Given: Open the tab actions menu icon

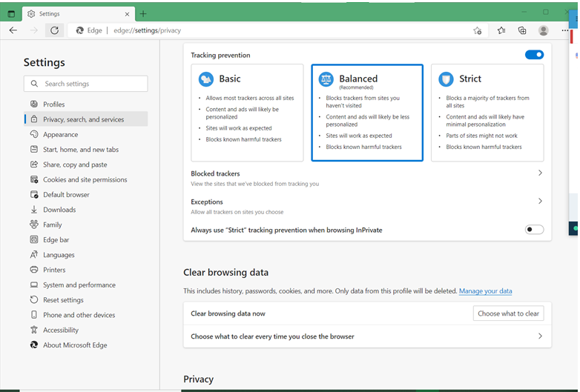Looking at the screenshot, I should pyautogui.click(x=11, y=14).
